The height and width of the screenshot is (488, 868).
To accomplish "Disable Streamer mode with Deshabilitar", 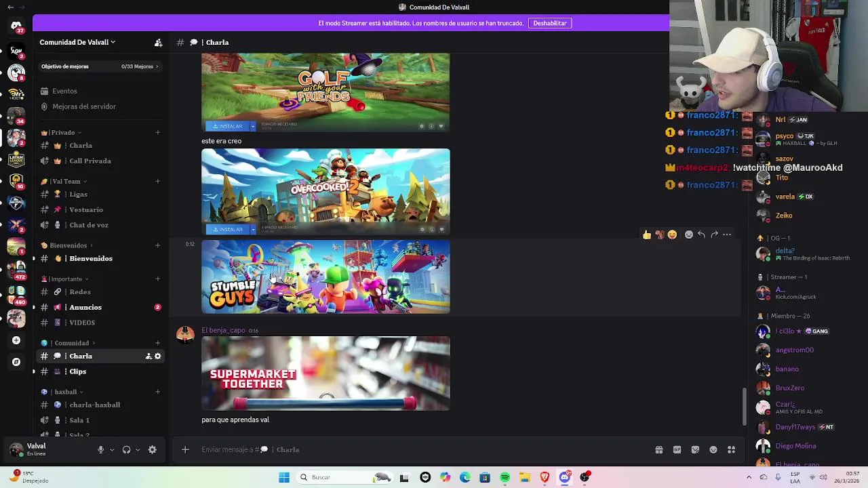I will click(550, 23).
